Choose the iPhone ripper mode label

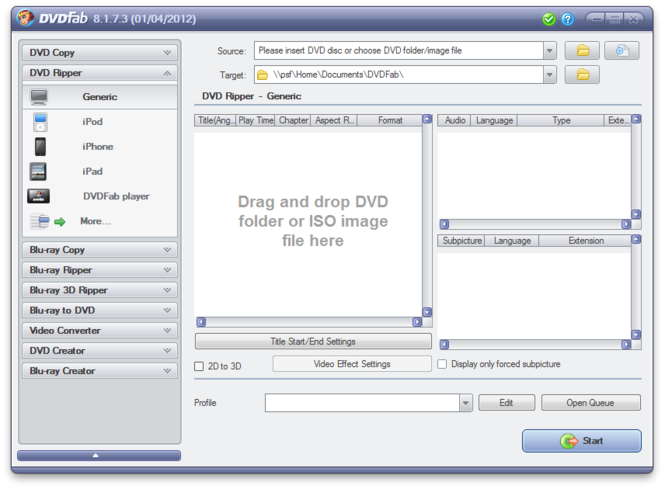[x=98, y=147]
